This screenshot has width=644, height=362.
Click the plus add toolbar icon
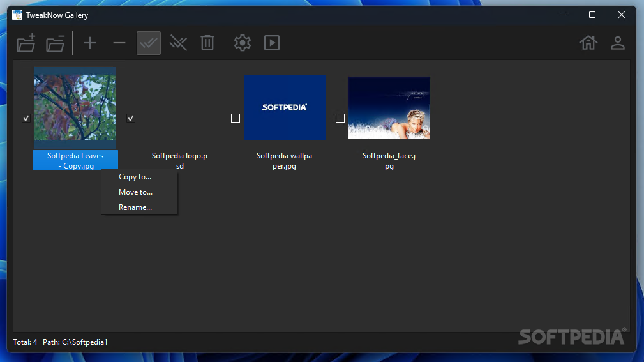[x=90, y=43]
